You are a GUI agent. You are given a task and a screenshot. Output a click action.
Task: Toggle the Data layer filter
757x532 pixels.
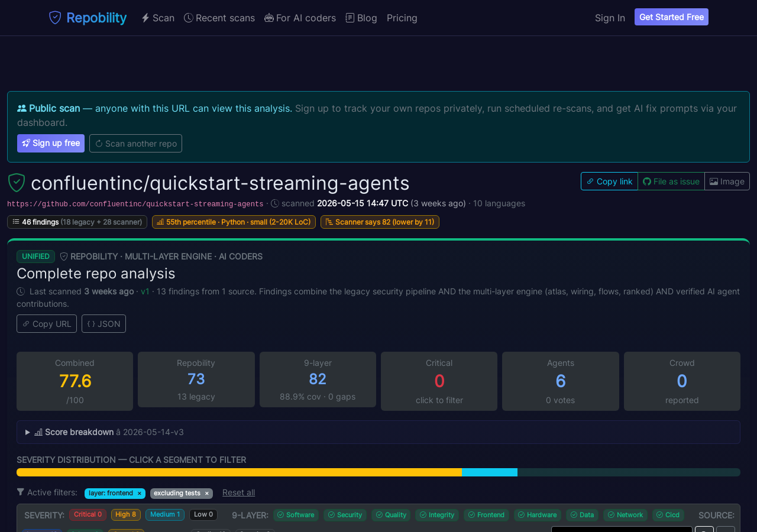[582, 515]
